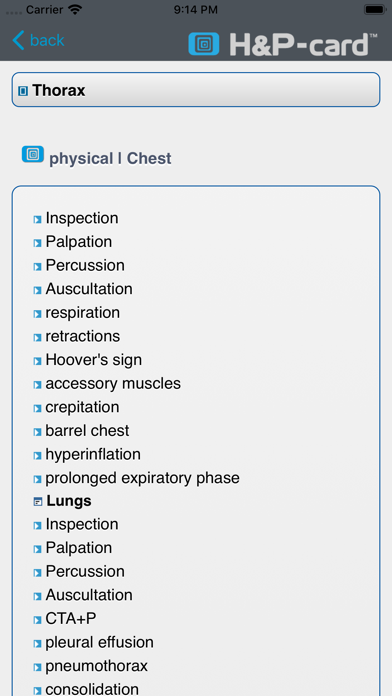The height and width of the screenshot is (696, 392).
Task: Select hyperinflation item
Action: click(x=93, y=454)
